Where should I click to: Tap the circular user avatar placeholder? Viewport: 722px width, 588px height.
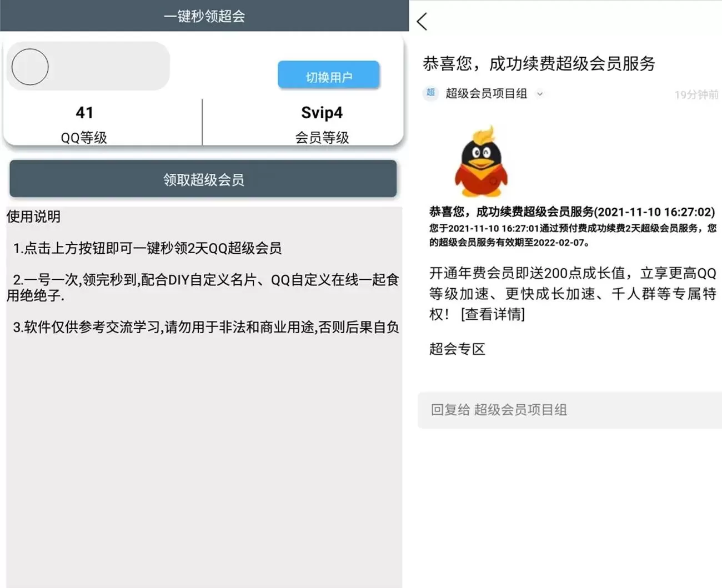[x=30, y=67]
